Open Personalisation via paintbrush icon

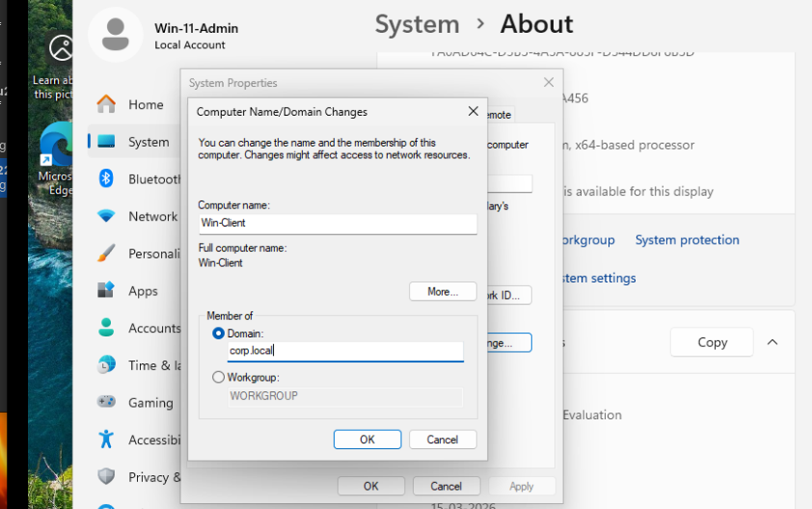106,254
